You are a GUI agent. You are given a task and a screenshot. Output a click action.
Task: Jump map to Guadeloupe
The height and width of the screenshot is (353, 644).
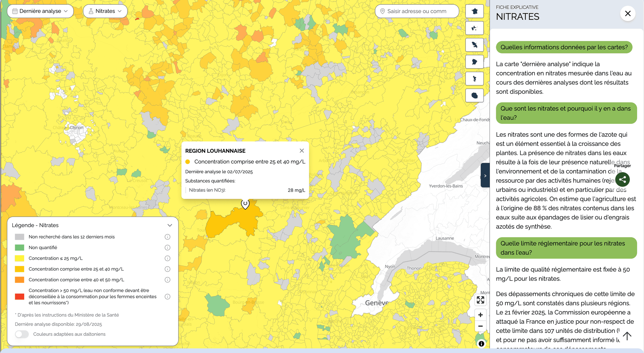474,28
